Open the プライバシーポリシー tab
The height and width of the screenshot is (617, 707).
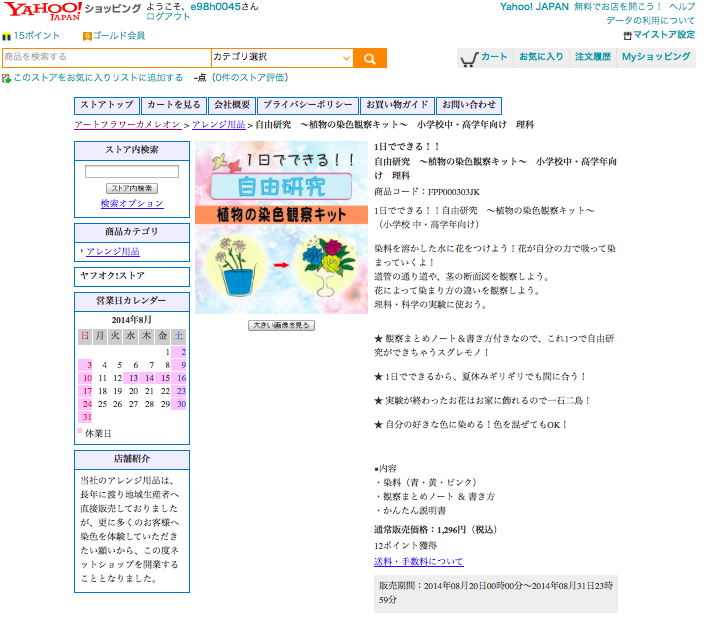coord(308,105)
